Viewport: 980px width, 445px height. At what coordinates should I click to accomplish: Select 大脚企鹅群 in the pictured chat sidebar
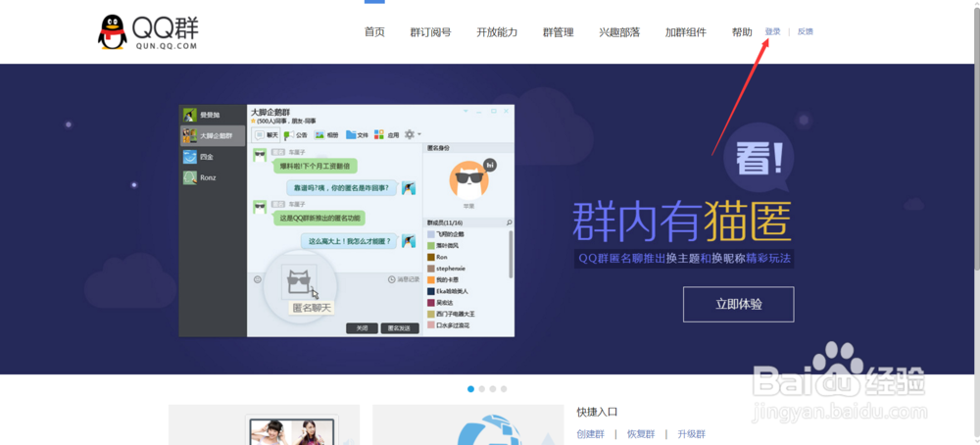coord(213,135)
